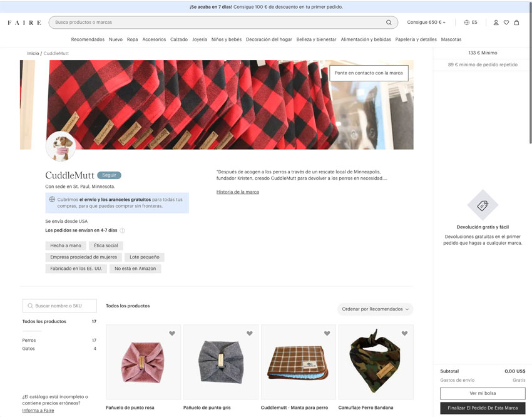Click the FAIRE logo
Screen dimensions: 532x417
click(24, 23)
